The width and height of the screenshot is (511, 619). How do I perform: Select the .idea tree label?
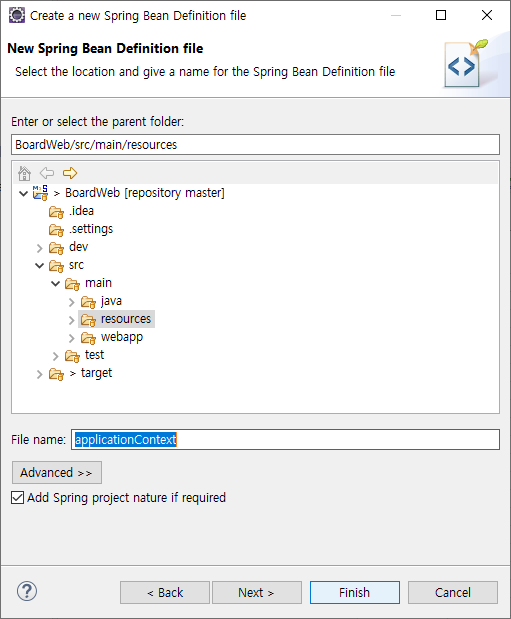tap(82, 211)
